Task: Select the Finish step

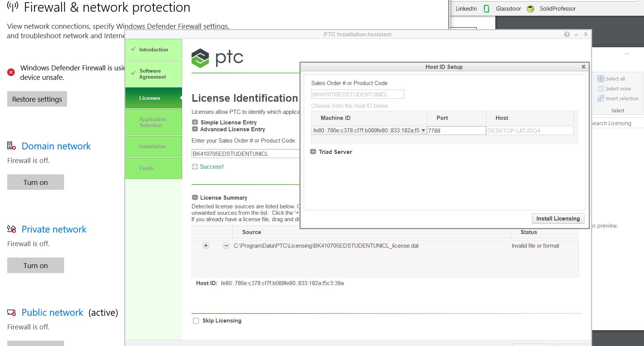Action: coord(153,168)
